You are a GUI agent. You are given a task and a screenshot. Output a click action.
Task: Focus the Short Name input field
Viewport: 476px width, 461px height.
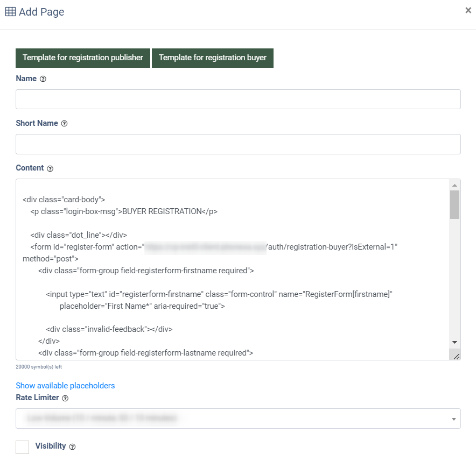pos(238,144)
